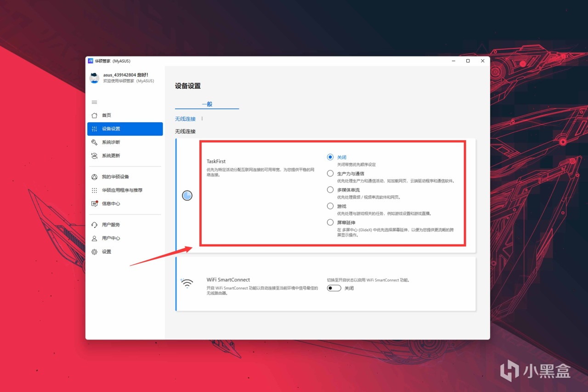The image size is (588, 392).
Task: Click the WiFi signal icon on SmartConnect card
Action: (187, 284)
